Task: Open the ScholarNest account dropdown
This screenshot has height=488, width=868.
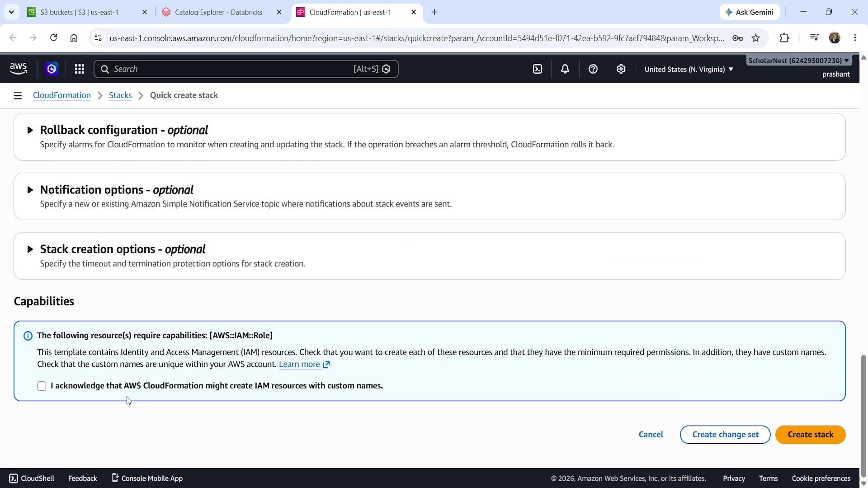Action: click(798, 61)
